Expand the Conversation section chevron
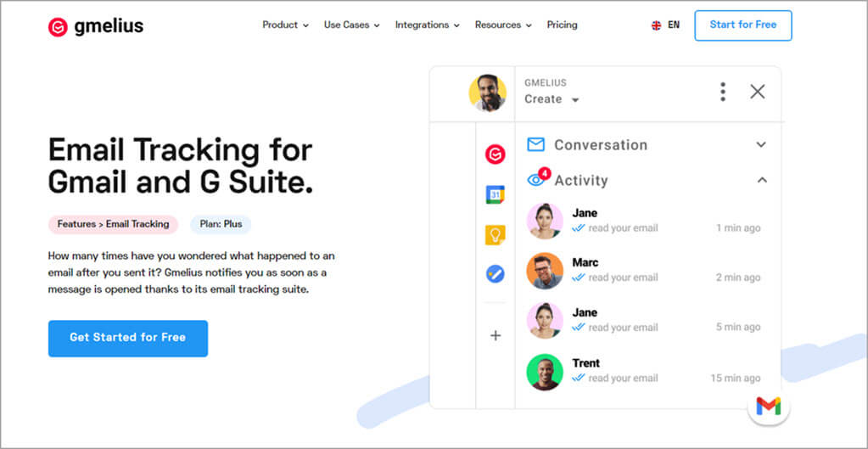 [761, 145]
